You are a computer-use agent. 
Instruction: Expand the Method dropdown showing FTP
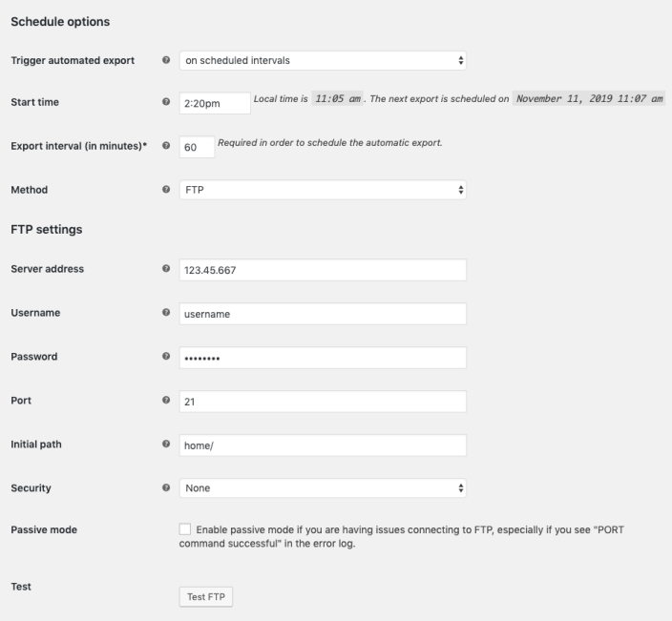323,190
